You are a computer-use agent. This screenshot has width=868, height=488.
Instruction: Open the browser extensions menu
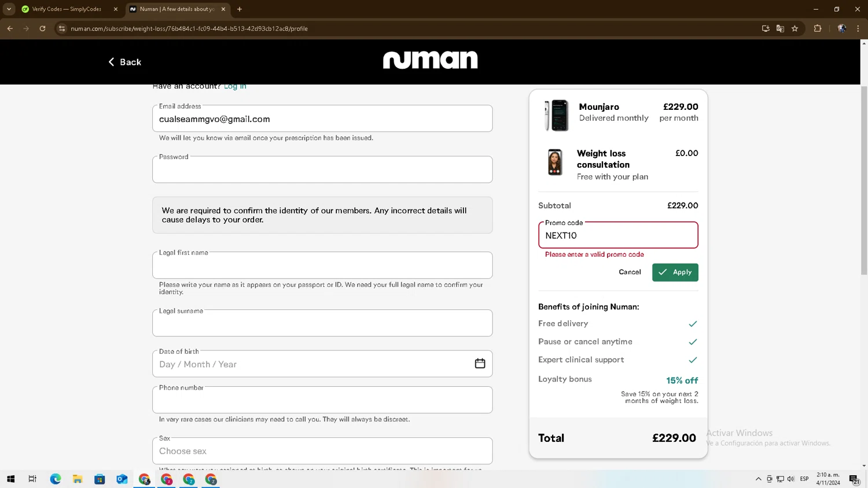818,28
